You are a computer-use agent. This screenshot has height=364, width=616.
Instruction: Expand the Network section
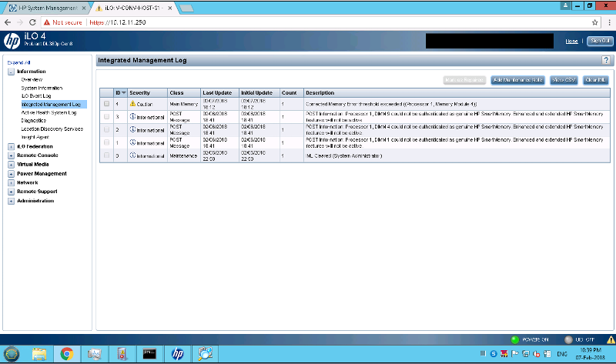click(11, 182)
